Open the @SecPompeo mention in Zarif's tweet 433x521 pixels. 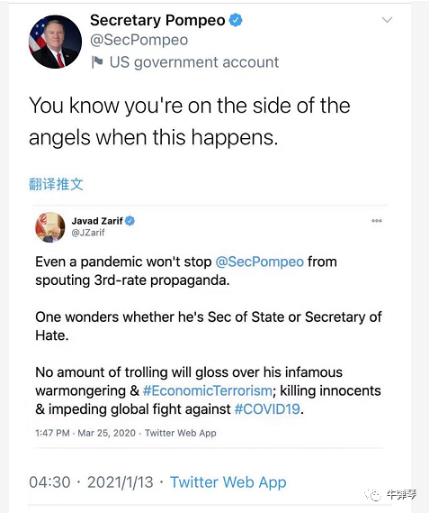[260, 262]
